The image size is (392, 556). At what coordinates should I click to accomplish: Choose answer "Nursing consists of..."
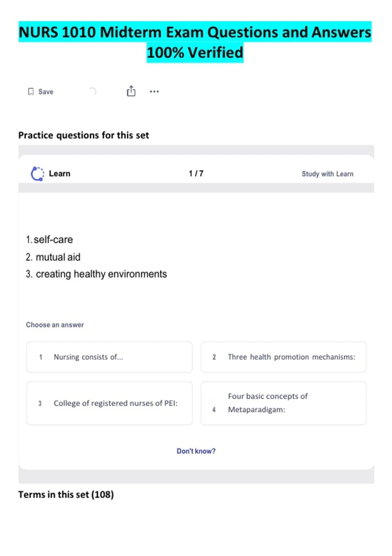coord(109,357)
